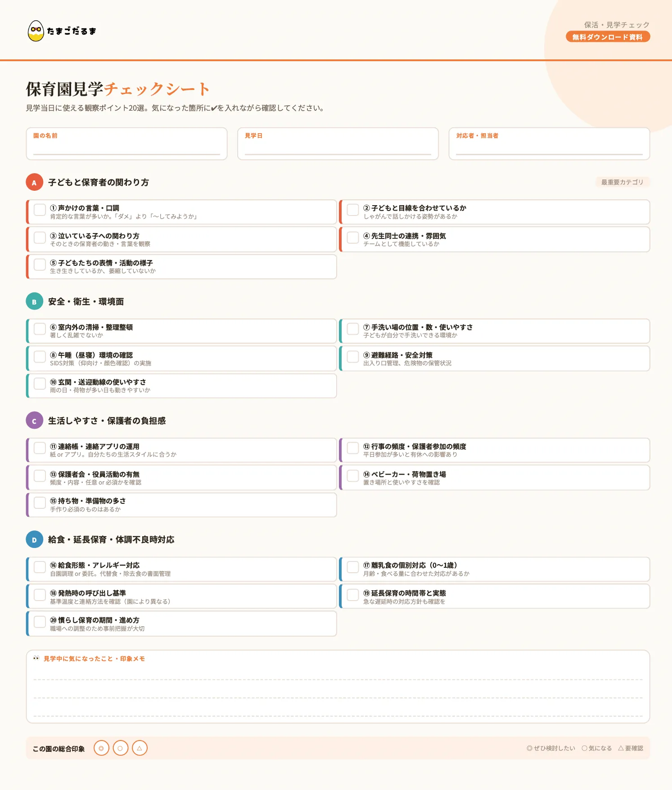
Task: Click the heading 生活しやすさ・保護者の負担感
Action: (107, 421)
